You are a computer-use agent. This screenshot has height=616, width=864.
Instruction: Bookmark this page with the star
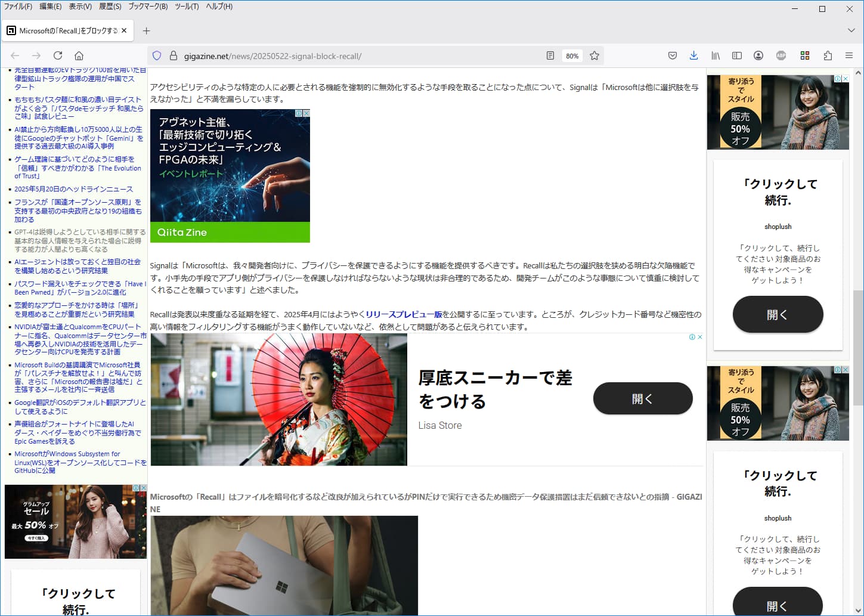pos(594,55)
